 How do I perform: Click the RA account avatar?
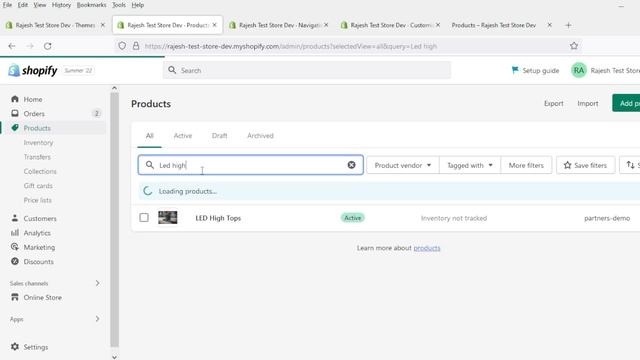pyautogui.click(x=578, y=70)
